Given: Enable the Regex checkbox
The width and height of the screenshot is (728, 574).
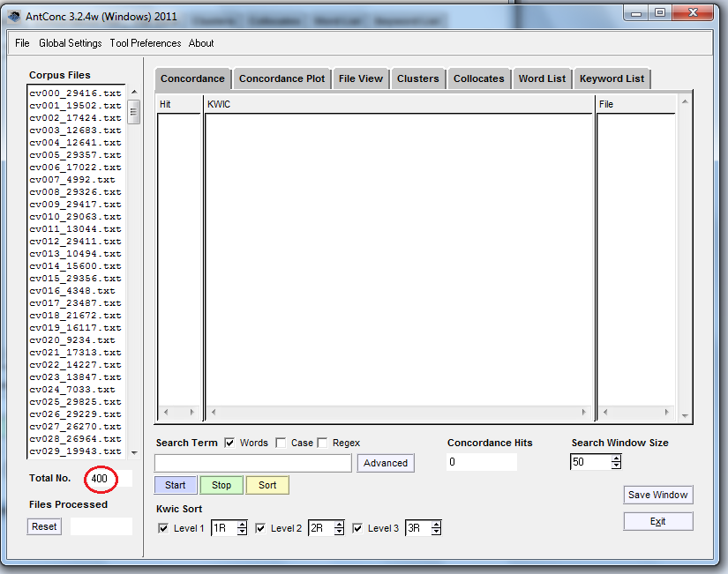Looking at the screenshot, I should tap(323, 443).
